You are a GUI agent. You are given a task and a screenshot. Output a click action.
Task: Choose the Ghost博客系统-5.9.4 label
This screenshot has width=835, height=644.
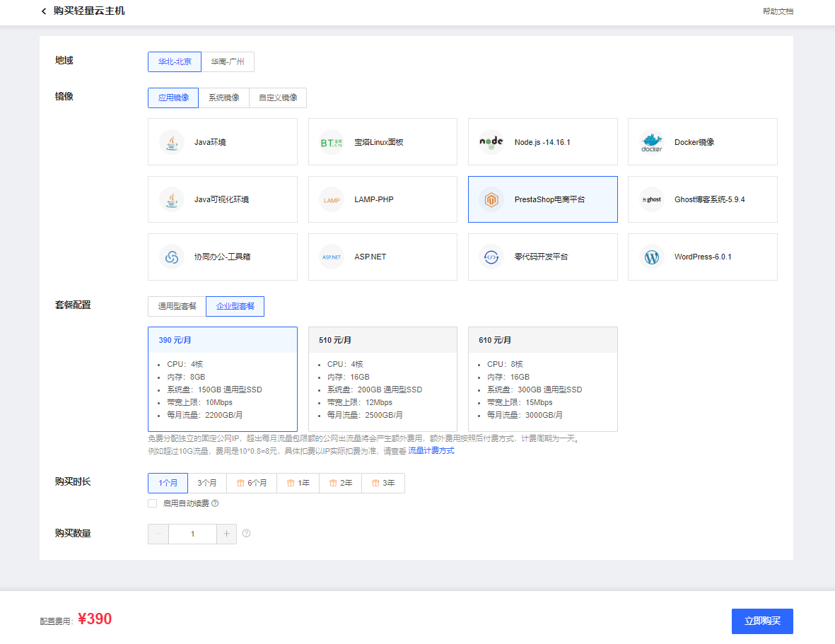(x=709, y=199)
